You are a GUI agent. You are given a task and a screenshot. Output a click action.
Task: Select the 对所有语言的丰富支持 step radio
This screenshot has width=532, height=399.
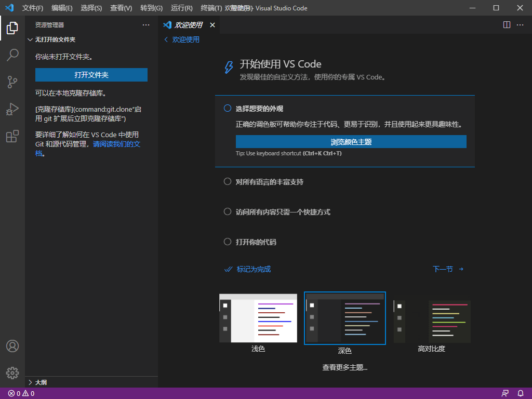point(227,182)
